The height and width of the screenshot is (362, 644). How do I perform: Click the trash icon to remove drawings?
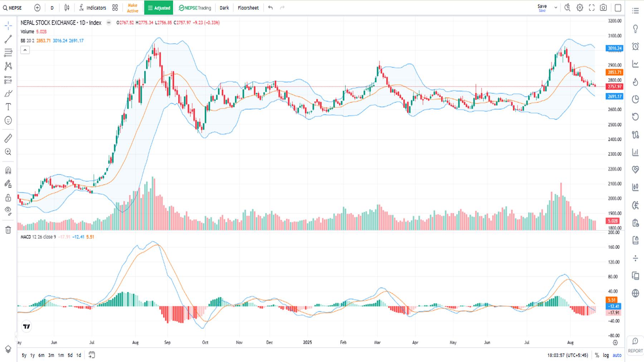(8, 230)
